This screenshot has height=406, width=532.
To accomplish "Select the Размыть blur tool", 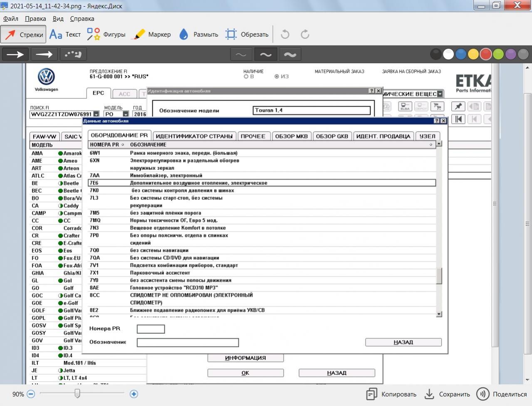I will 198,35.
